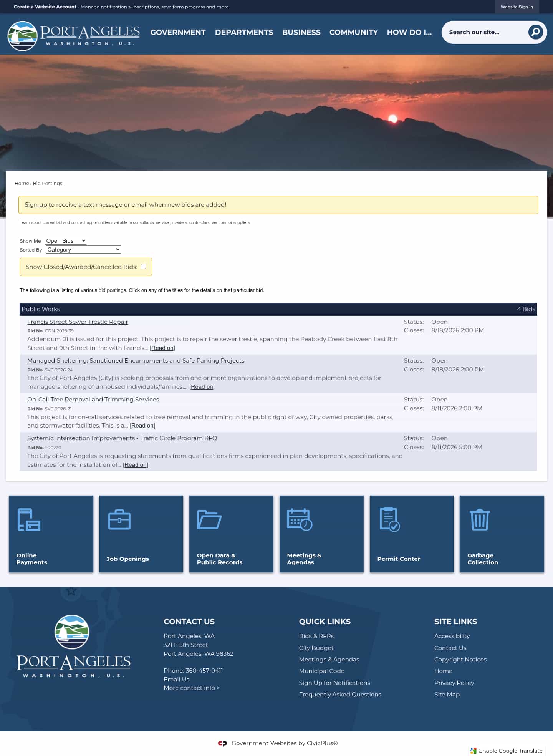Click the Home breadcrumb link
This screenshot has width=553, height=756.
coord(22,183)
